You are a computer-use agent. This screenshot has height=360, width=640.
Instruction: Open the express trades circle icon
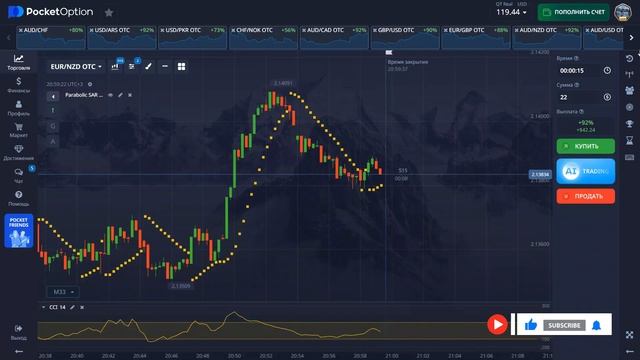pyautogui.click(x=629, y=107)
